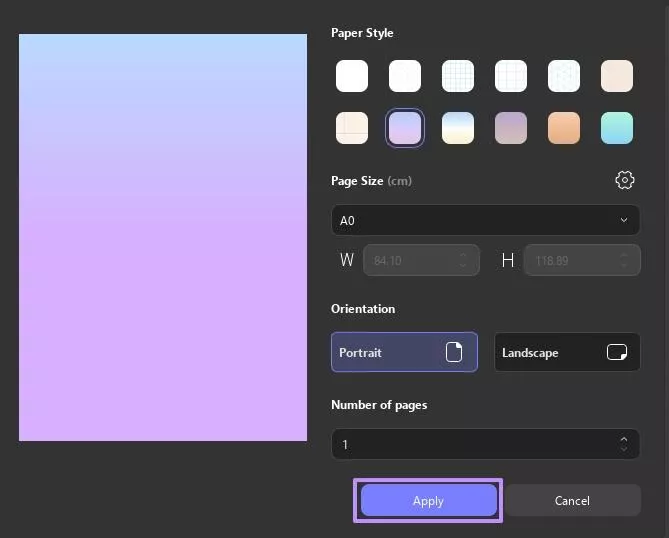Click the Cancel button
This screenshot has height=538, width=669.
pos(572,501)
